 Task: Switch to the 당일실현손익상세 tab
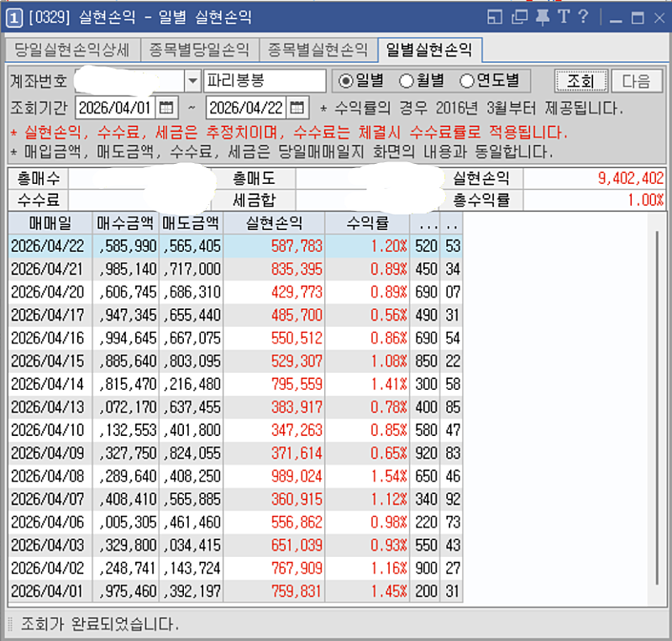71,50
